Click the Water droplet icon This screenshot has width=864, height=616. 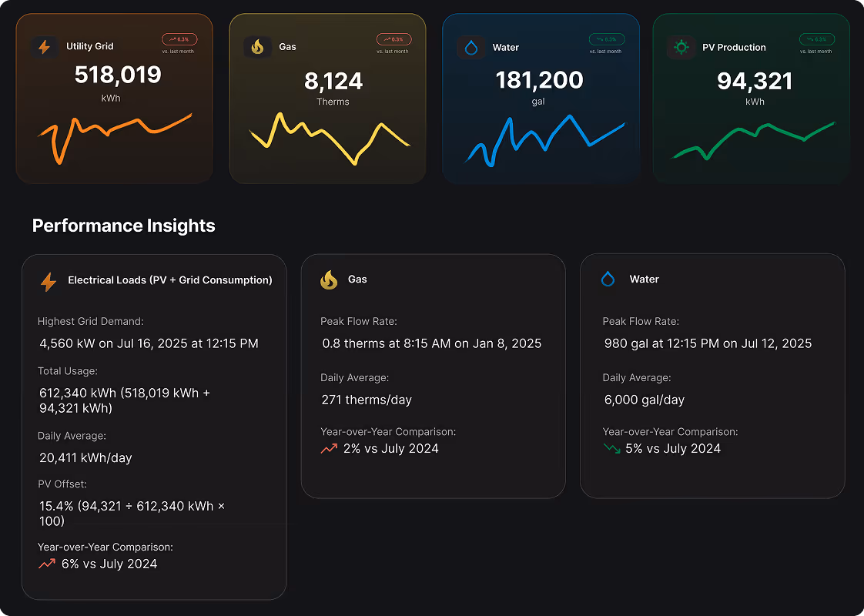tap(471, 47)
